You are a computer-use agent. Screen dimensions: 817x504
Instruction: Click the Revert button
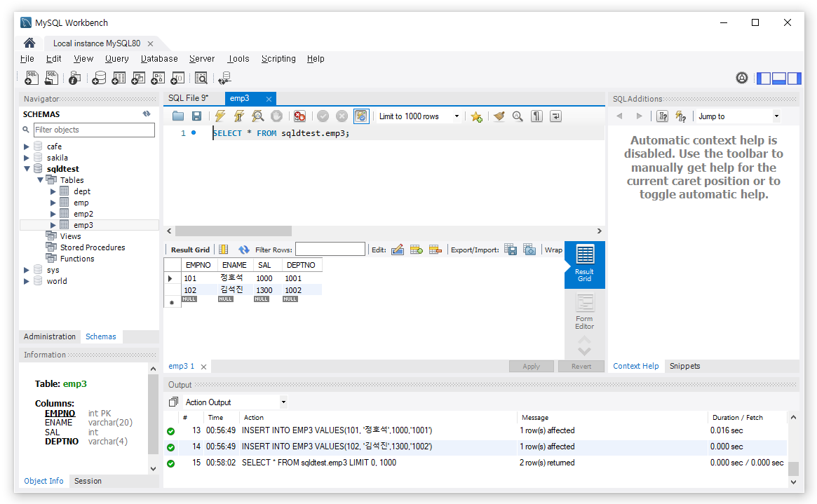click(581, 366)
